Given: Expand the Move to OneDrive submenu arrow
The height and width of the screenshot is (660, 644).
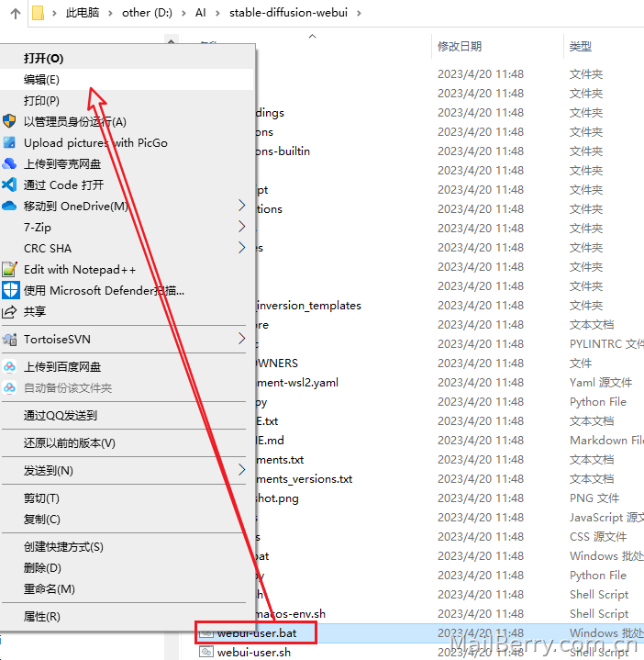Looking at the screenshot, I should [x=241, y=206].
